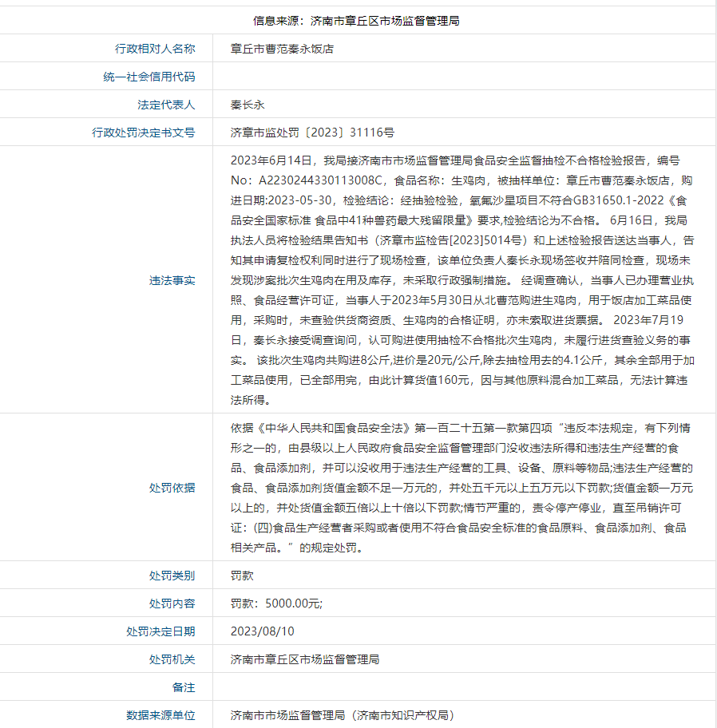Select document number 济章市监处罚〔2023〕31116号
Viewport: 717px width, 728px height.
pos(312,133)
